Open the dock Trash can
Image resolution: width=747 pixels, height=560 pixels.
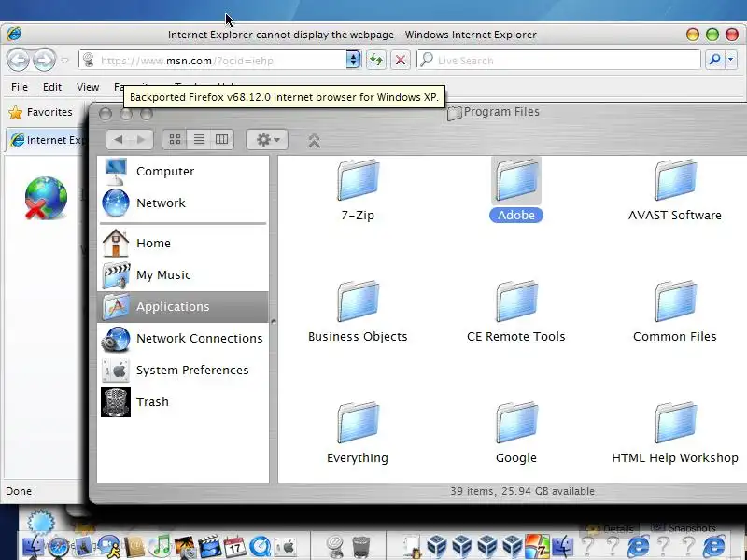coord(361,547)
